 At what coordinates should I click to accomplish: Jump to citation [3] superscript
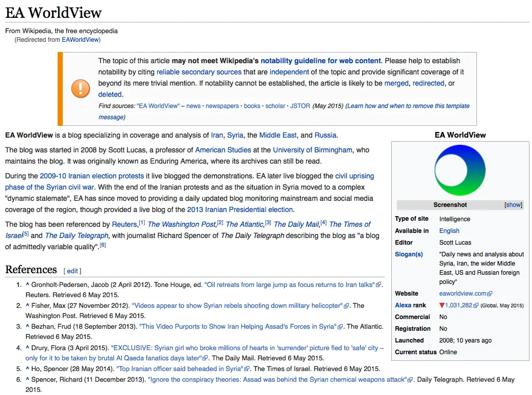(x=268, y=222)
